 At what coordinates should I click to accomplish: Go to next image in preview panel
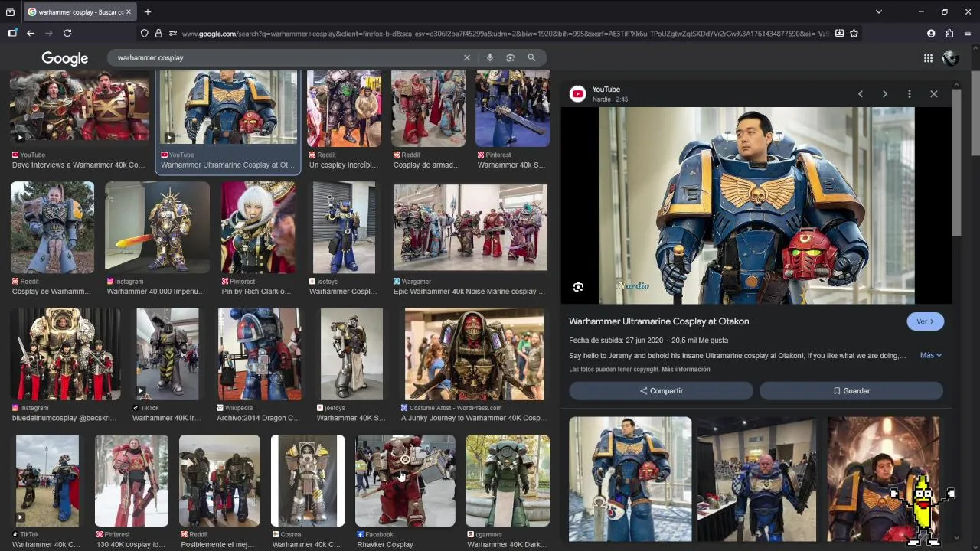point(885,93)
